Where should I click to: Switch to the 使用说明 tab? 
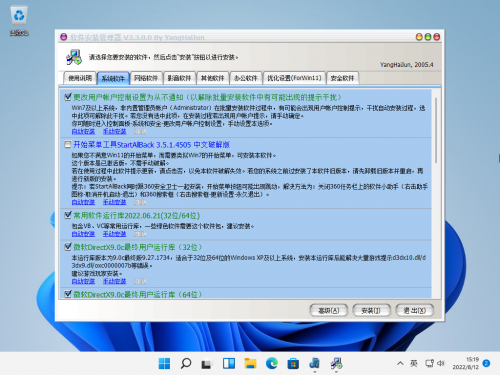pos(80,78)
